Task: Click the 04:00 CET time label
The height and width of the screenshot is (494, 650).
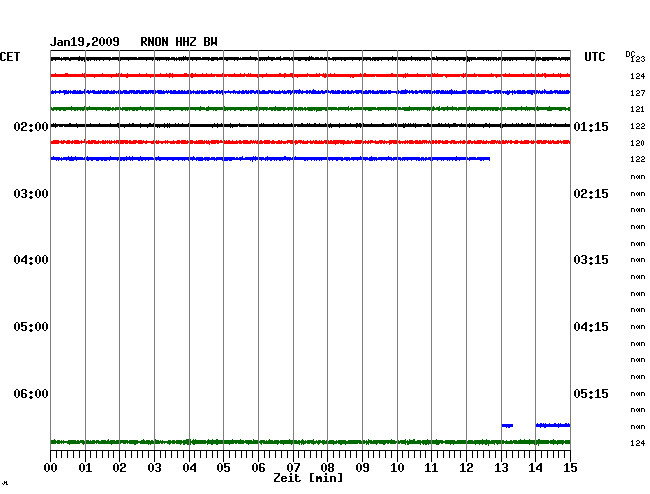Action: (31, 260)
